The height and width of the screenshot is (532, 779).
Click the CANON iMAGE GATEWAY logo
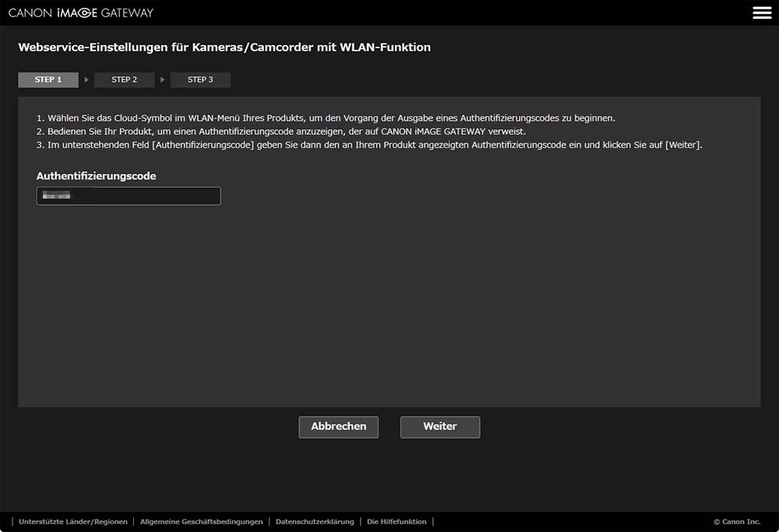[x=81, y=12]
